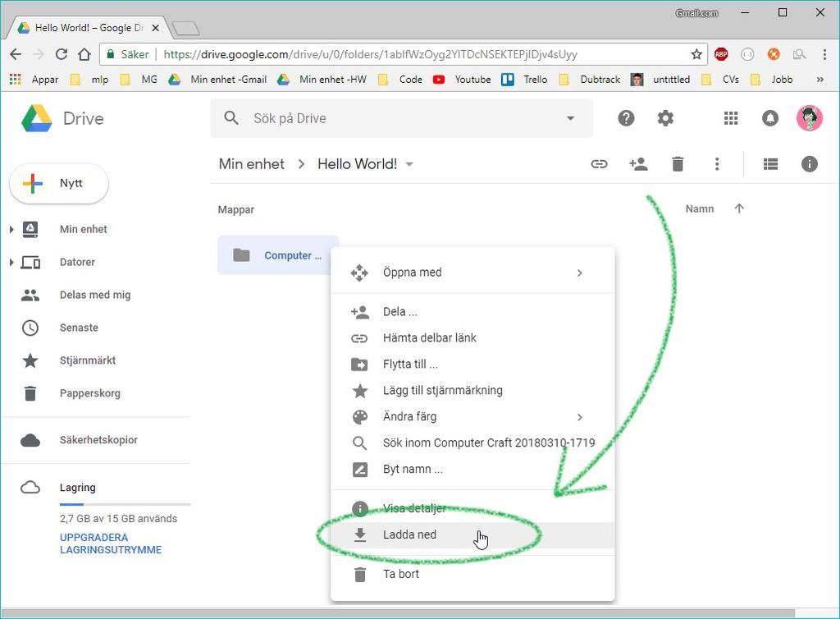Select Byt namn ... menu entry
Screen dimensions: 840x619
coord(472,469)
